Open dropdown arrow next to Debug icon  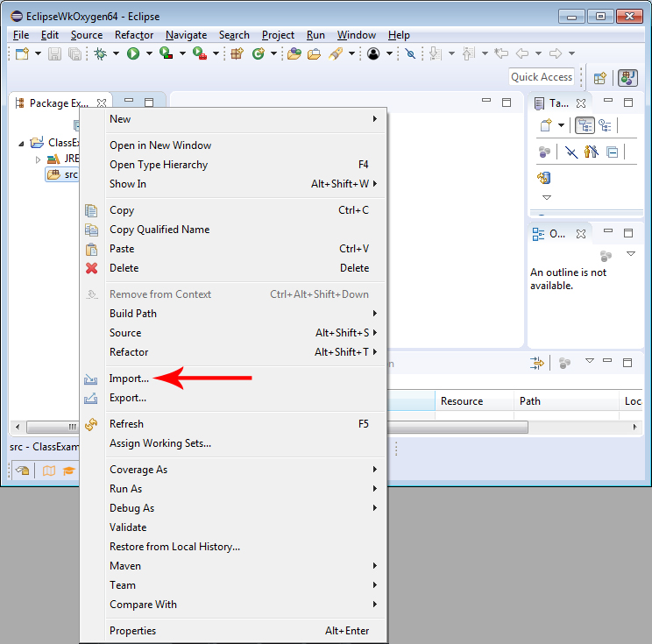tap(116, 53)
